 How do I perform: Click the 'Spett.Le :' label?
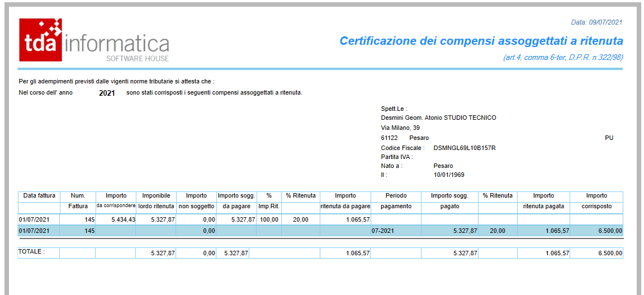click(394, 109)
